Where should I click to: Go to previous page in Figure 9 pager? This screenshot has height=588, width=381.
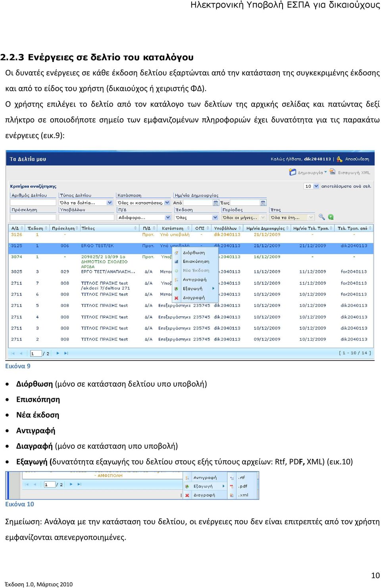(21, 353)
